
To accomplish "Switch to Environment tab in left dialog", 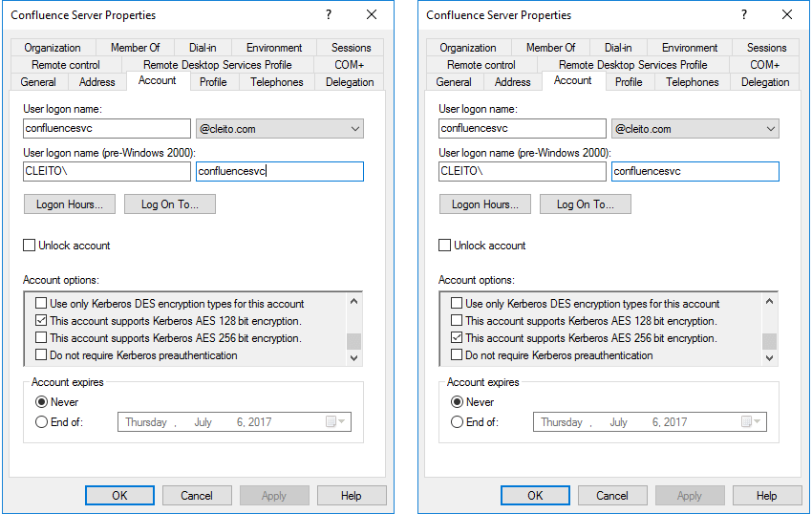I will coord(274,48).
